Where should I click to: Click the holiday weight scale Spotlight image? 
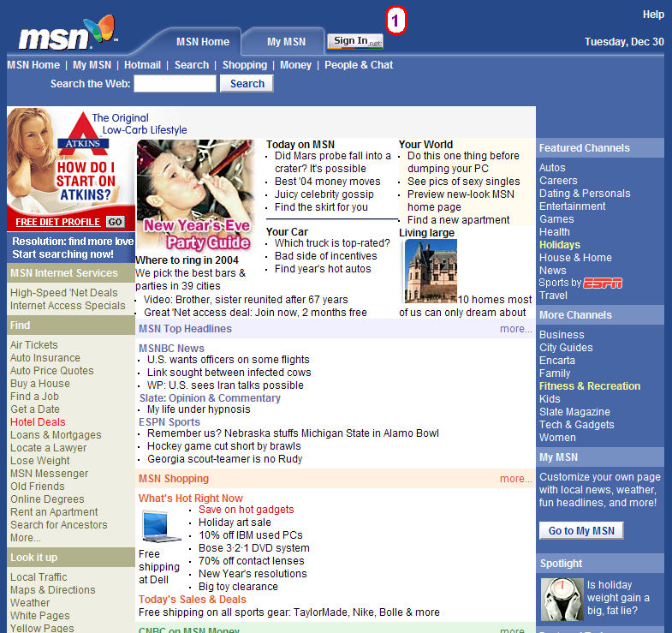[562, 600]
